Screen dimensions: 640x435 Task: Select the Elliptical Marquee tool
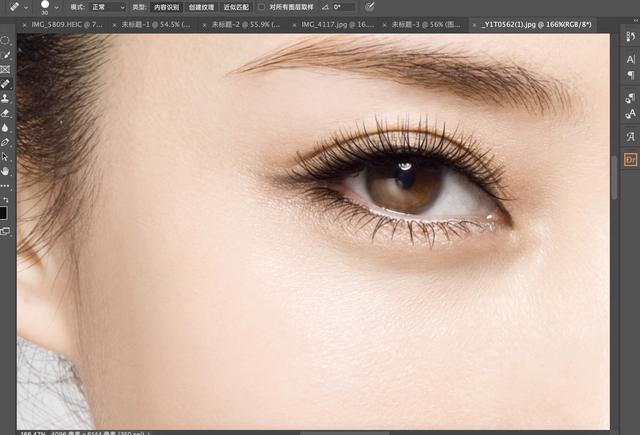click(5, 40)
